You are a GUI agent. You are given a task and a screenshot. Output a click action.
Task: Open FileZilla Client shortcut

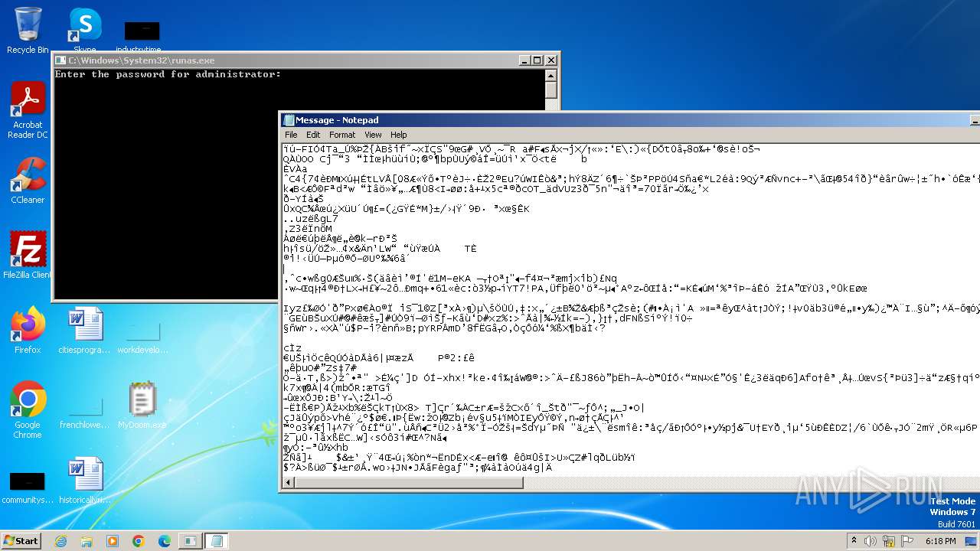click(x=28, y=255)
